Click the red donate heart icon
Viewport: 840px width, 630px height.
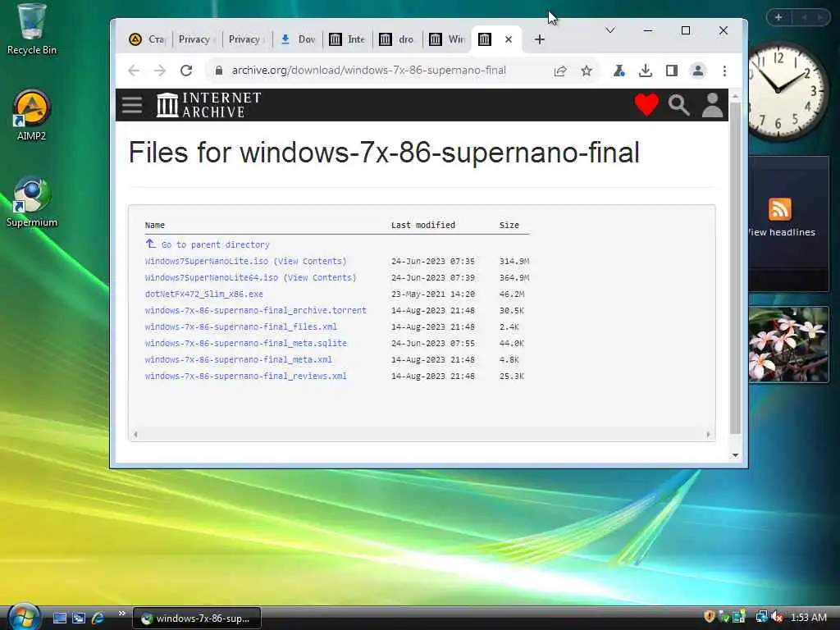(646, 104)
